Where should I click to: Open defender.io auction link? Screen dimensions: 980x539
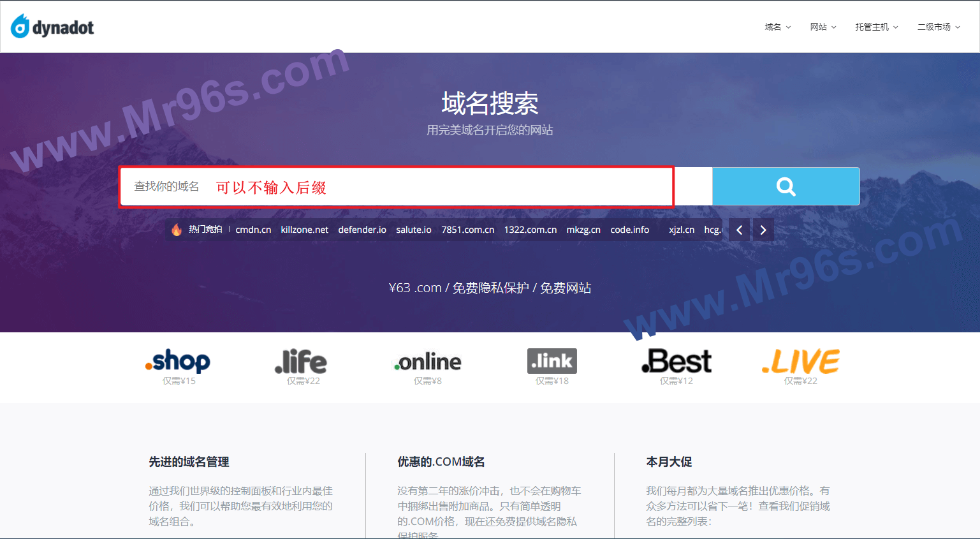(362, 230)
